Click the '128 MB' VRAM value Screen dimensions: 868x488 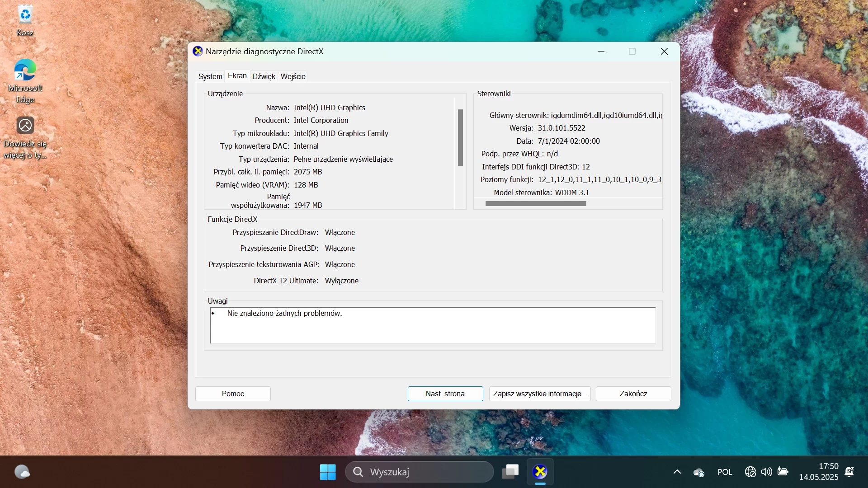pos(306,185)
